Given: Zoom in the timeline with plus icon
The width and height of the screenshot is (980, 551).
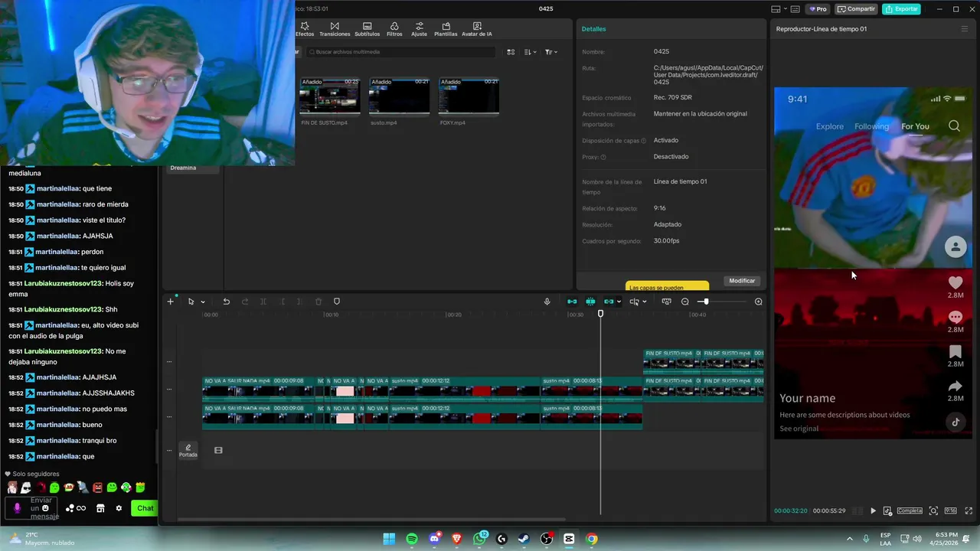Looking at the screenshot, I should [758, 302].
